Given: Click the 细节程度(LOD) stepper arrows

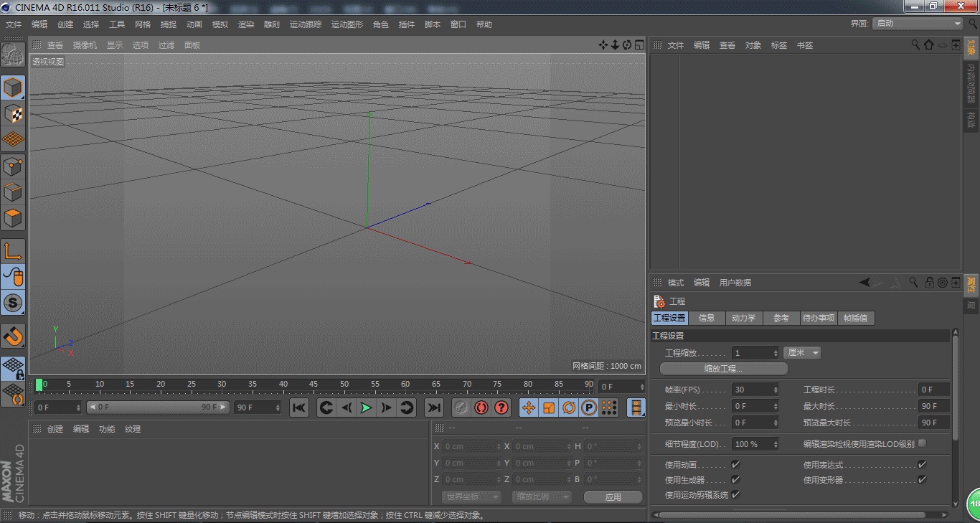Looking at the screenshot, I should coord(775,444).
